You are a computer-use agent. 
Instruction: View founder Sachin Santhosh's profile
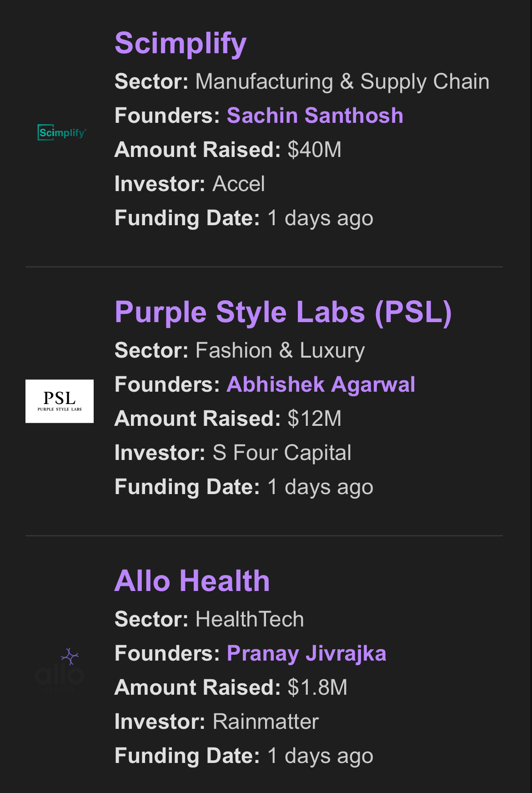pyautogui.click(x=315, y=116)
